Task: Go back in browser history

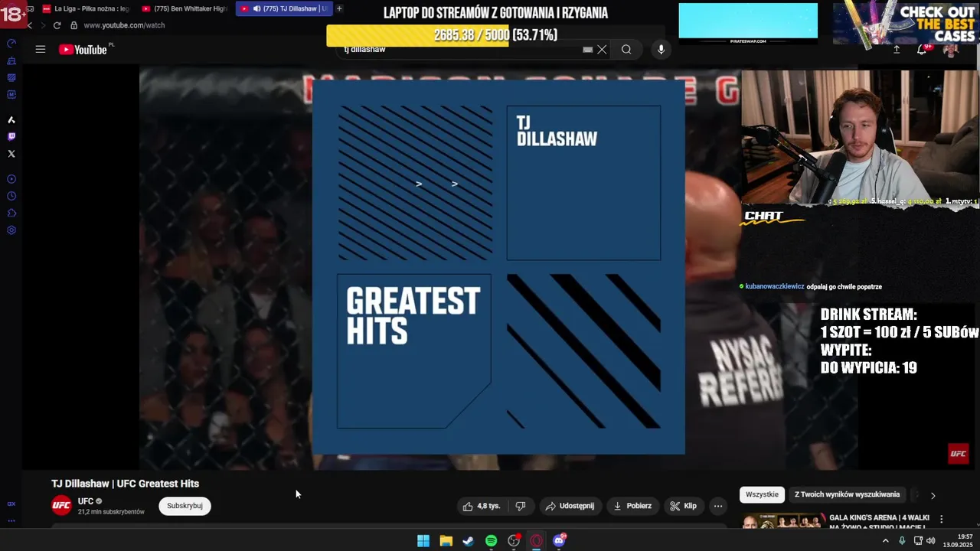Action: 30,25
